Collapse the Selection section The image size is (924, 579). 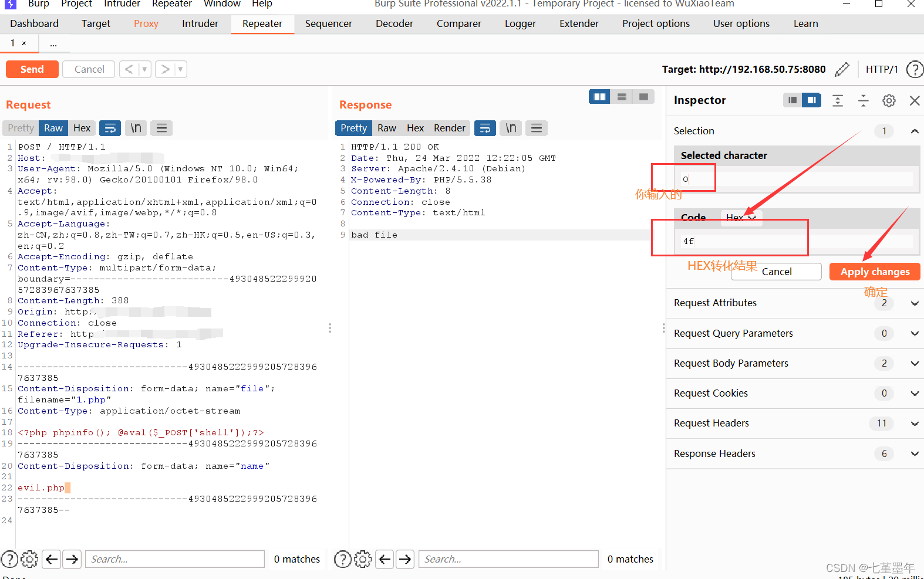click(915, 131)
